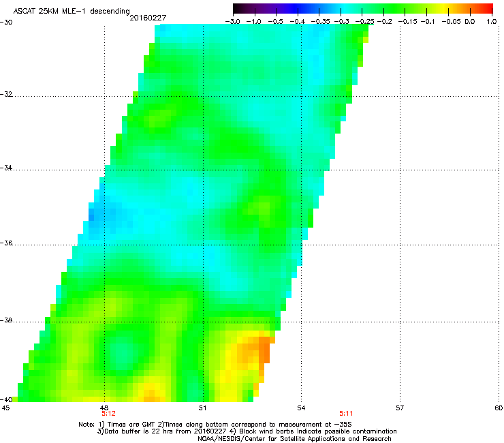Click the latitude label "-40" on the left axis
Viewport: 504px width, 443px height.
pyautogui.click(x=6, y=399)
